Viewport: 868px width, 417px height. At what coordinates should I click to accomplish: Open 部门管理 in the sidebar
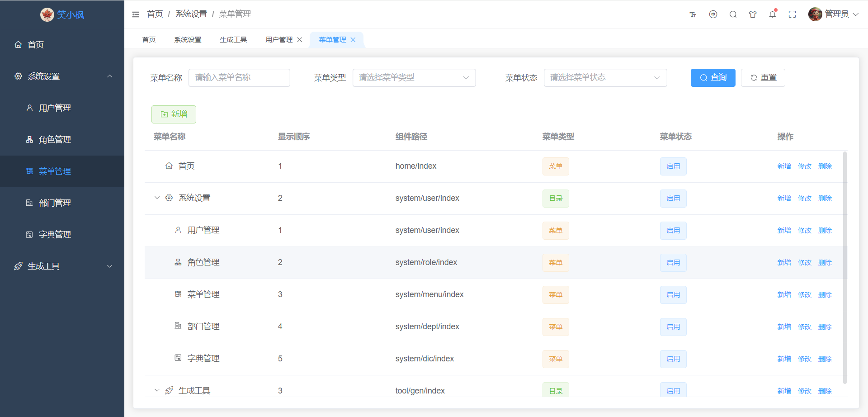pyautogui.click(x=62, y=203)
